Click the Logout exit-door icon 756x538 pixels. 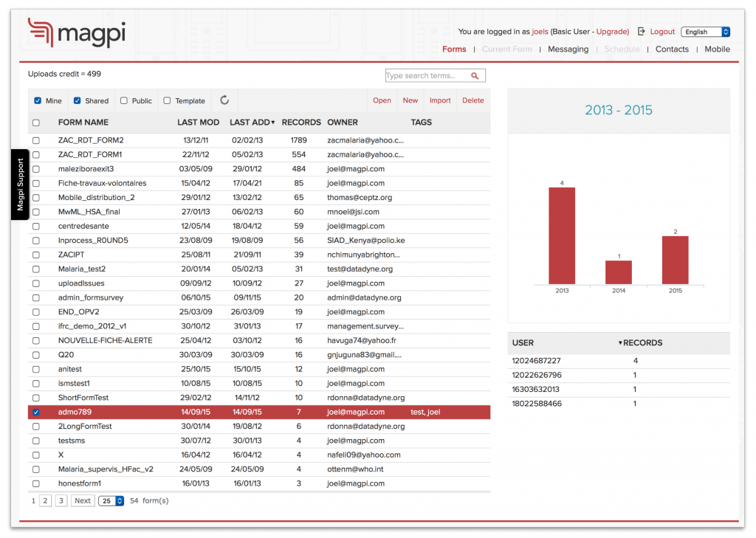point(641,32)
